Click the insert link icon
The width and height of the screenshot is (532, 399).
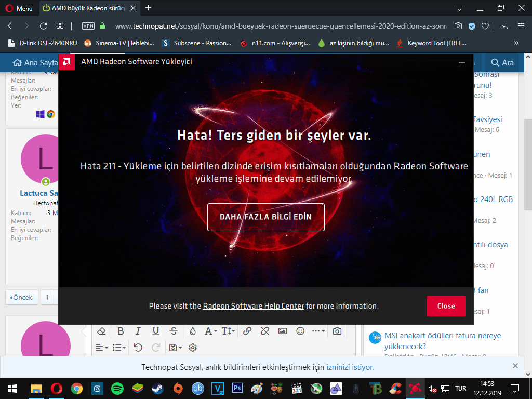[247, 331]
